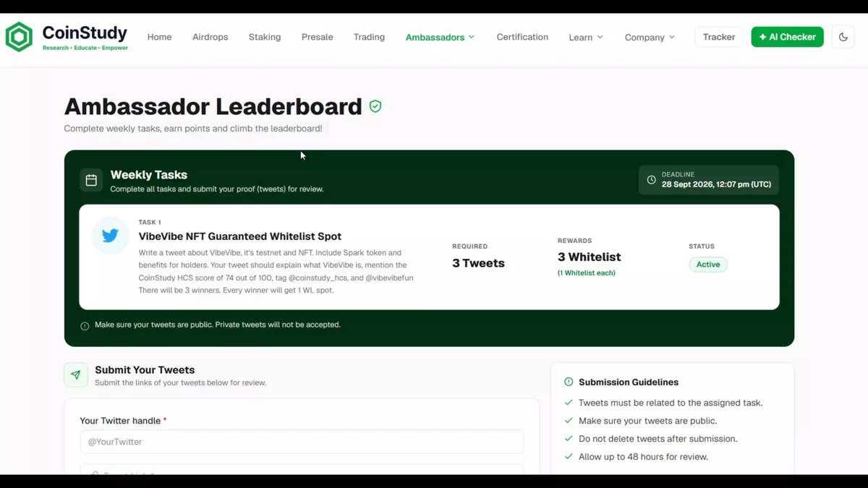This screenshot has height=488, width=868.
Task: Click the '3 Tweets' required value
Action: [478, 263]
